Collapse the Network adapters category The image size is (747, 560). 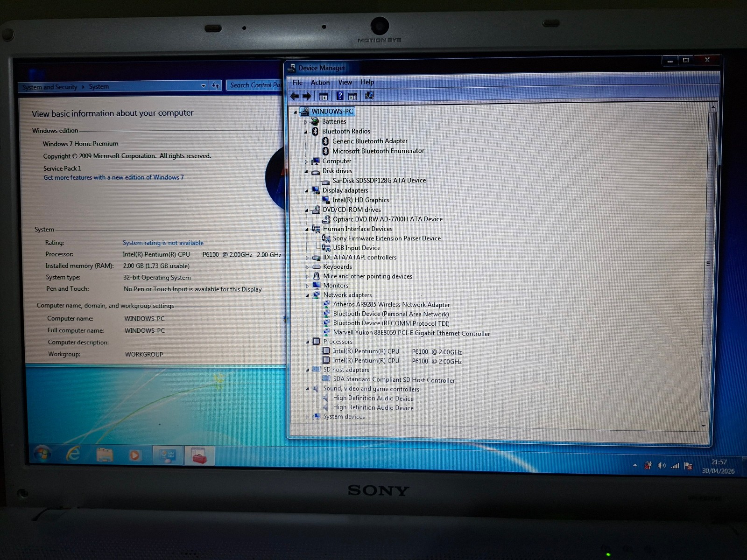tap(307, 295)
